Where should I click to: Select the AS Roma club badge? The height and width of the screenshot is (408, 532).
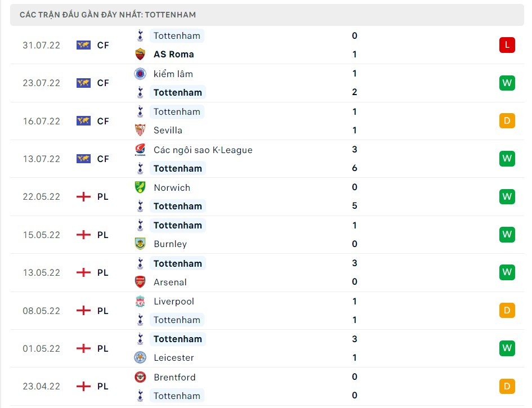(141, 54)
